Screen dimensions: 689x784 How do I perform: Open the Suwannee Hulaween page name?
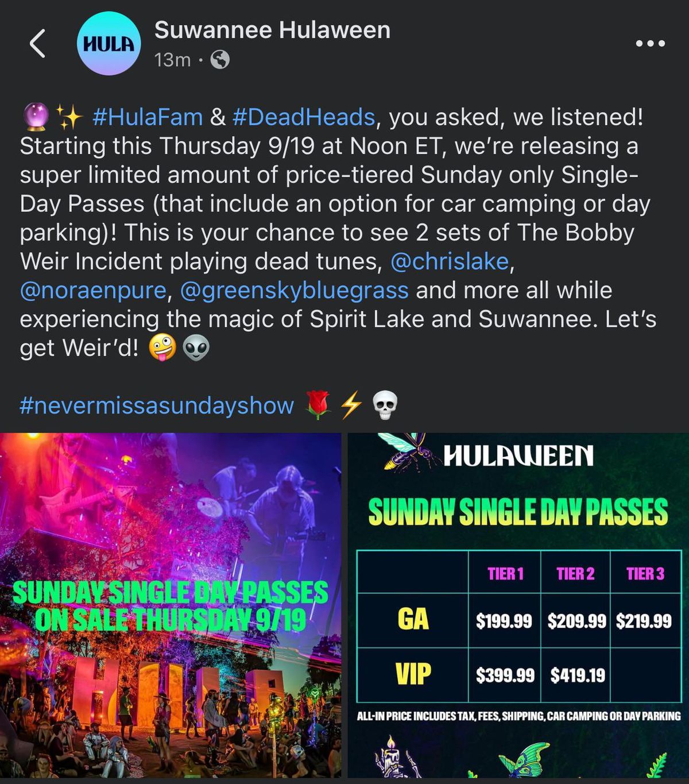point(272,30)
